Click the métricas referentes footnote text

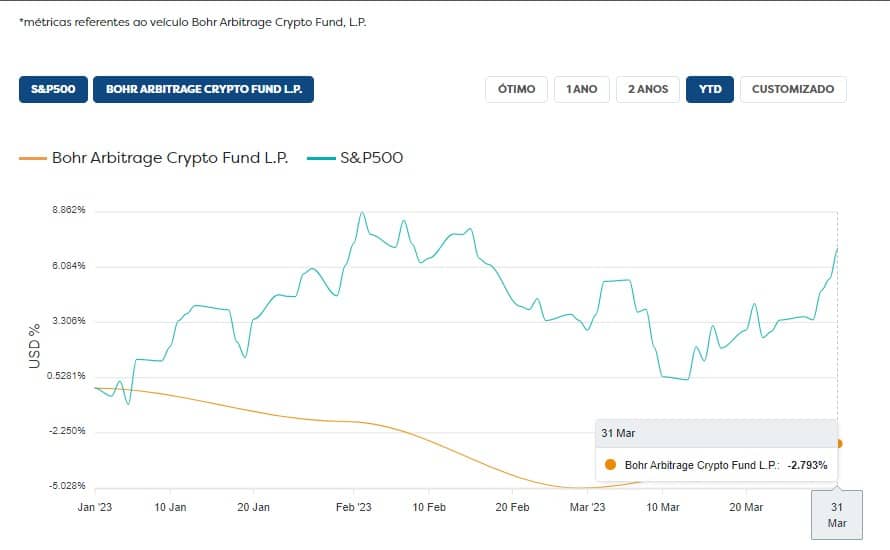(x=192, y=22)
